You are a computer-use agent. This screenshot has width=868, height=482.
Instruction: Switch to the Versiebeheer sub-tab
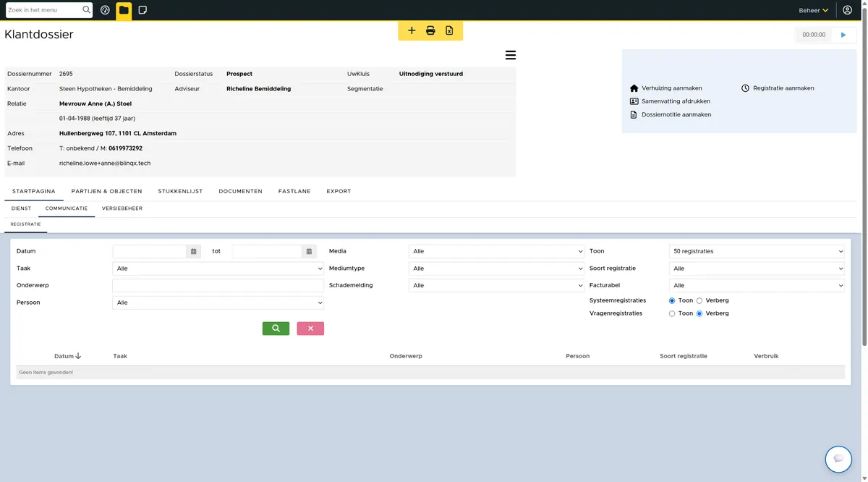pos(122,208)
